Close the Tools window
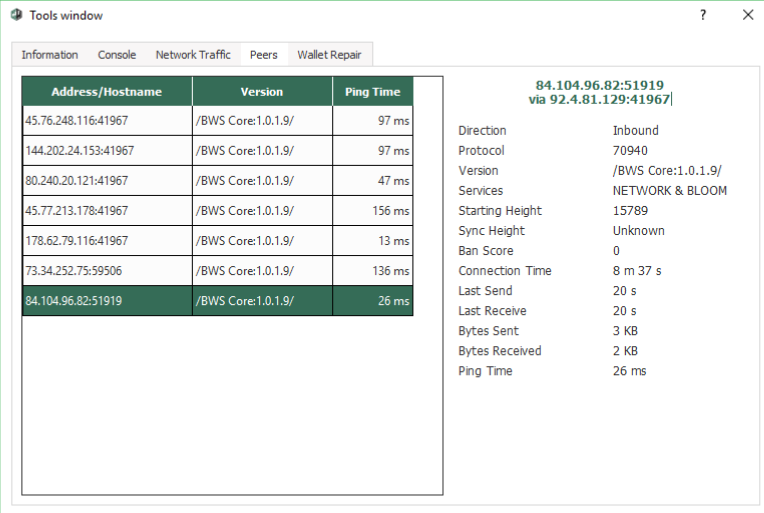 748,15
